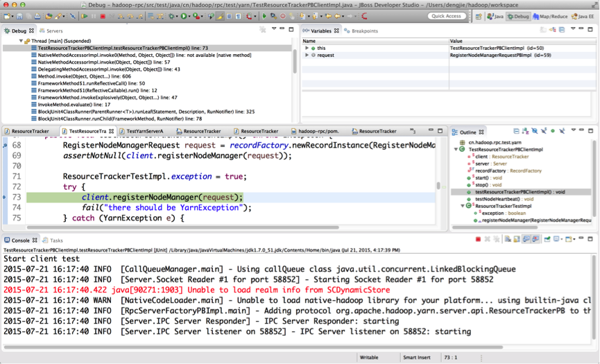Collapse TestResourceTrackerPBClientImpl class in Outline
The width and height of the screenshot is (600, 364).
point(456,150)
